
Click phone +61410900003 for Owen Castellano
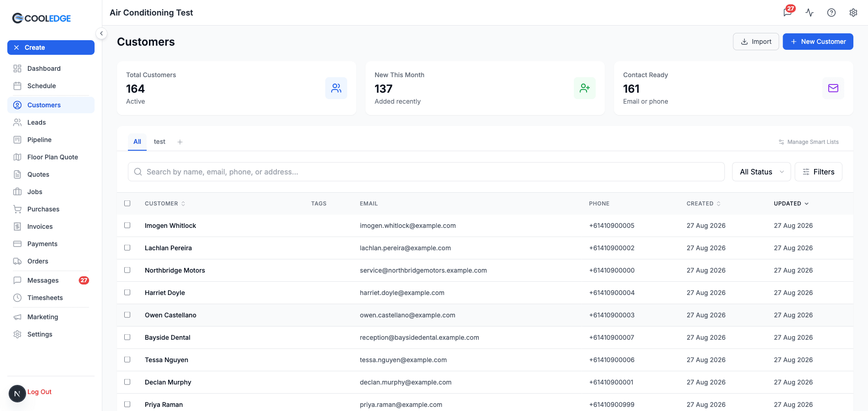tap(612, 315)
